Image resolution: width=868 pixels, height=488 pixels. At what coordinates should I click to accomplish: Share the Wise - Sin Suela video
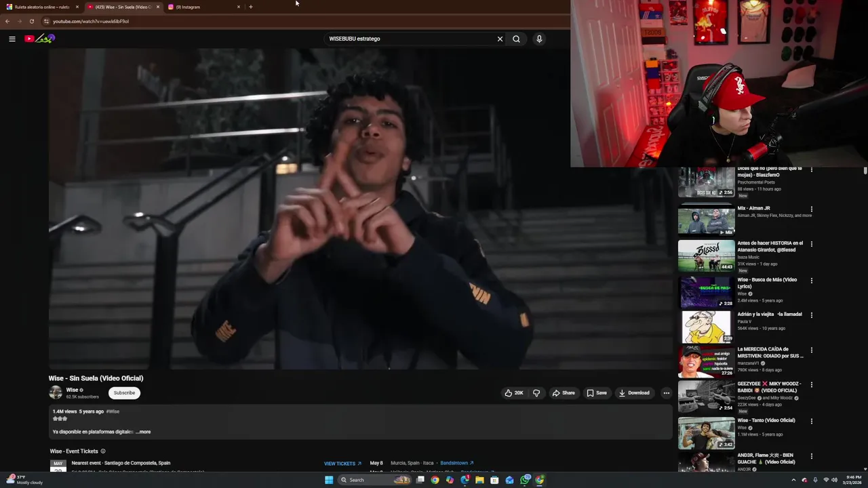click(x=564, y=393)
